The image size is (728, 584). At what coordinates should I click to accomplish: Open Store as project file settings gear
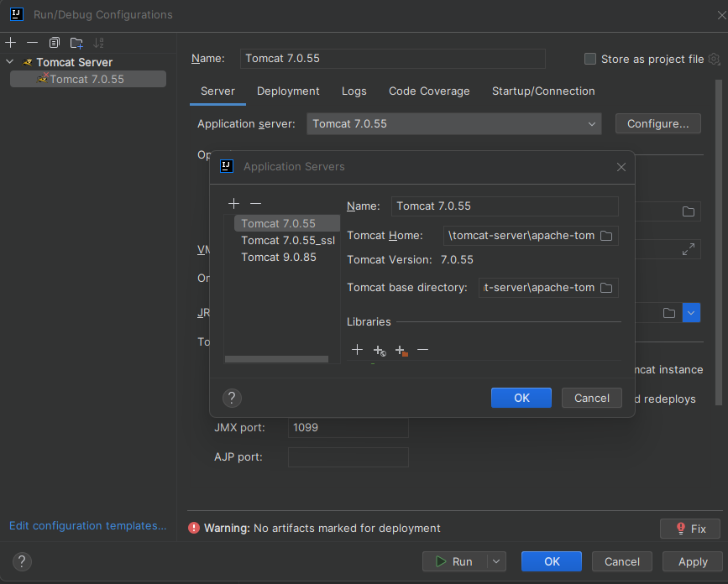point(714,59)
